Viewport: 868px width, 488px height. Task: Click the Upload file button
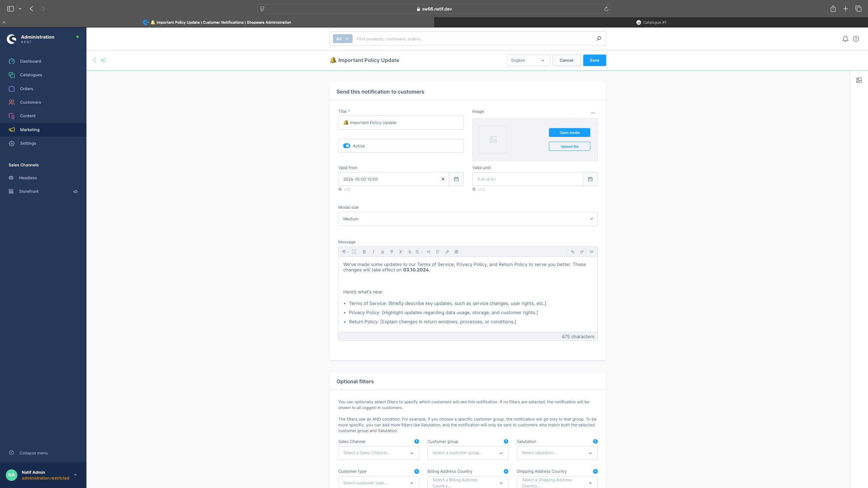click(x=569, y=146)
